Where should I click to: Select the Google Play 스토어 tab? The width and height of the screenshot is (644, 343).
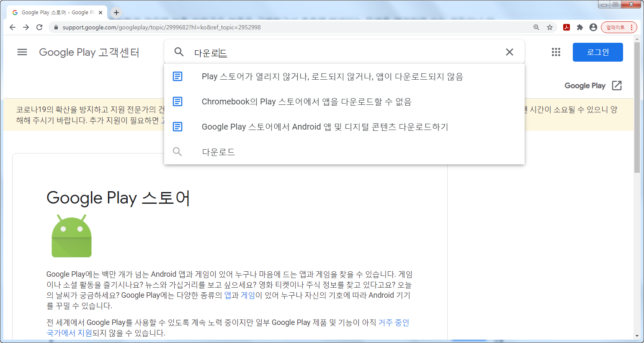point(57,13)
